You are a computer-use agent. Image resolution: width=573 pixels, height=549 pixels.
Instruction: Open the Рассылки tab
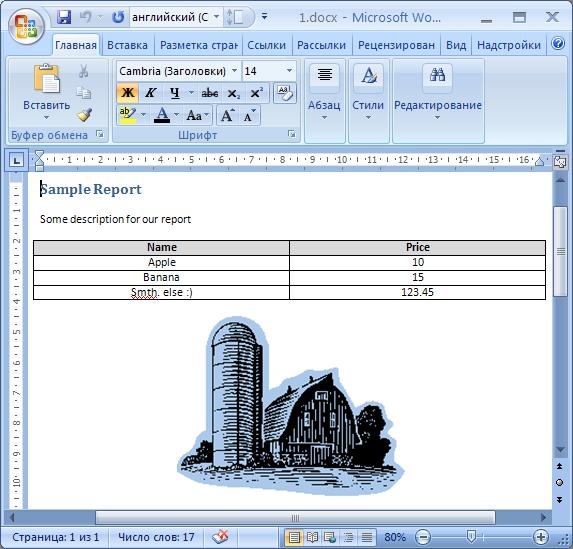pos(321,45)
